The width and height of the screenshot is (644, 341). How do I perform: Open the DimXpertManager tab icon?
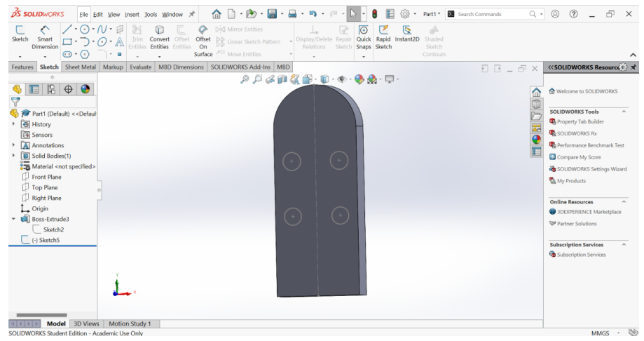coord(68,89)
